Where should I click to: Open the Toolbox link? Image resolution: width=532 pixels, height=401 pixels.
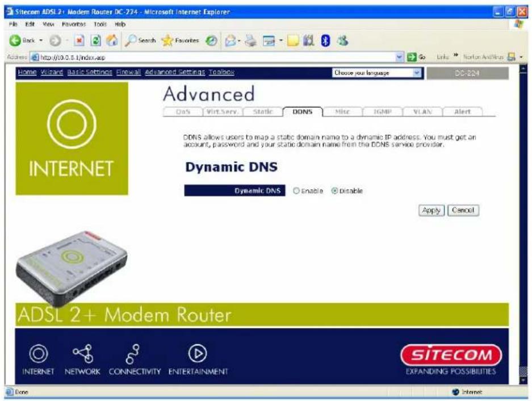point(221,72)
